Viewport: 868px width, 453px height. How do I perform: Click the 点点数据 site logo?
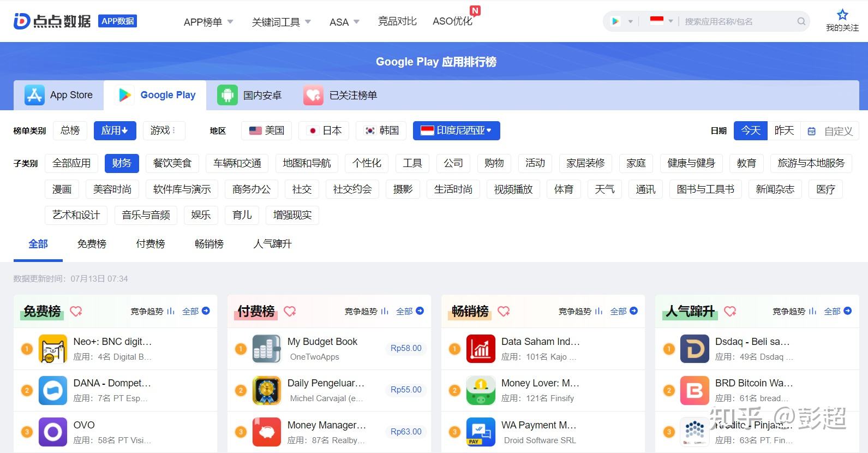pyautogui.click(x=52, y=21)
